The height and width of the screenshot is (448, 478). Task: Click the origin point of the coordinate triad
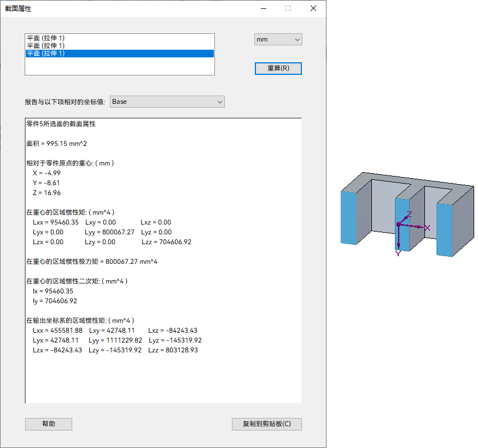click(398, 225)
